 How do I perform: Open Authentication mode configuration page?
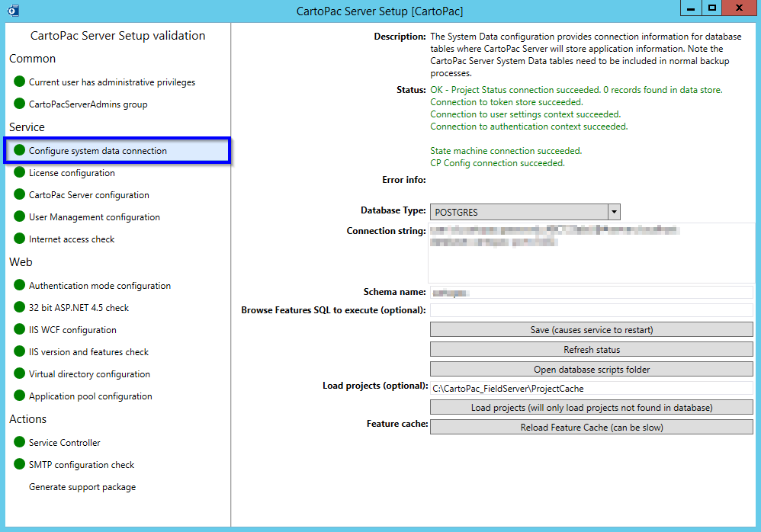point(99,286)
